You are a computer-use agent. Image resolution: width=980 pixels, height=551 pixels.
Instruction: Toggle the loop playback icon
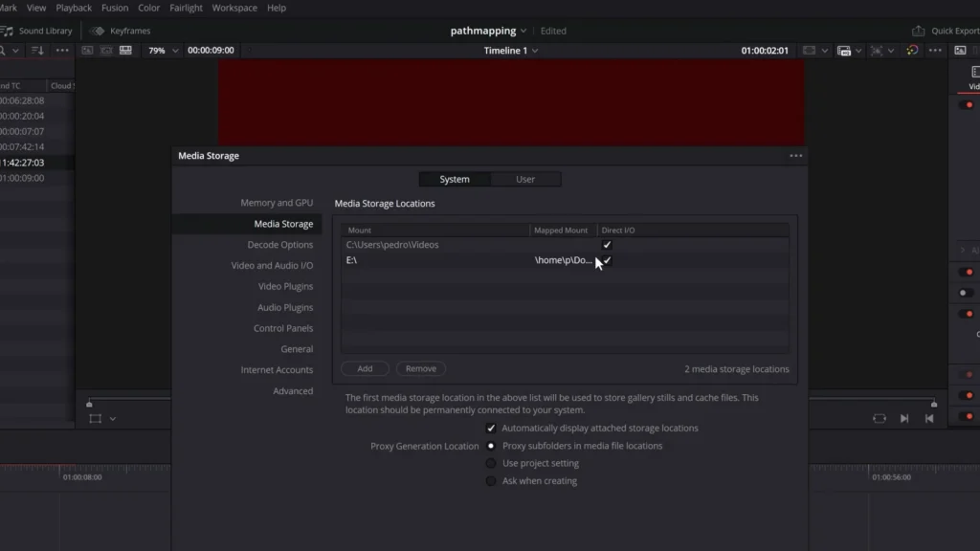880,419
